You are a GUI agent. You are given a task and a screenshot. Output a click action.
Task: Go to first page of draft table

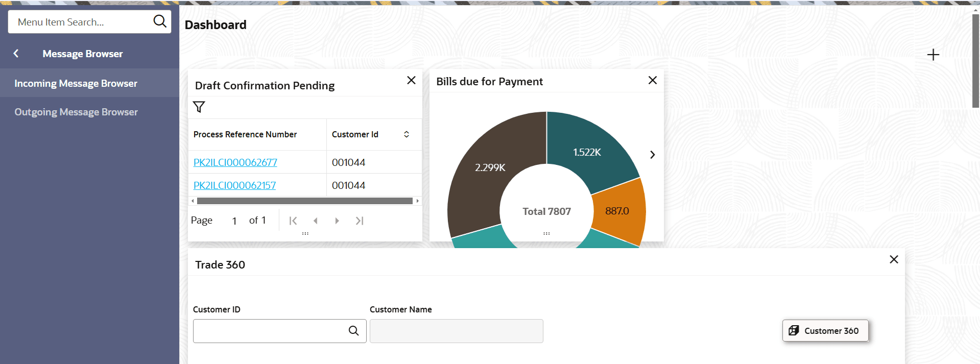(x=293, y=221)
